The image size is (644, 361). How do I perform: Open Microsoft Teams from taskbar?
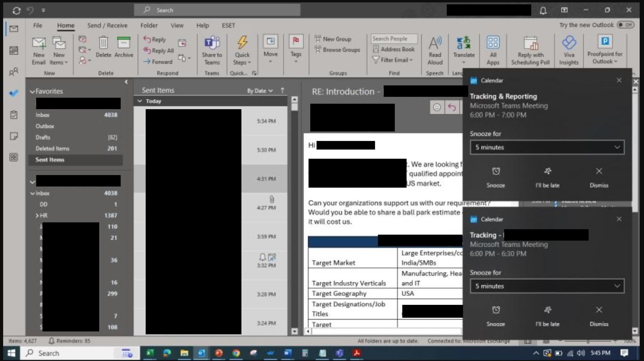click(x=339, y=353)
